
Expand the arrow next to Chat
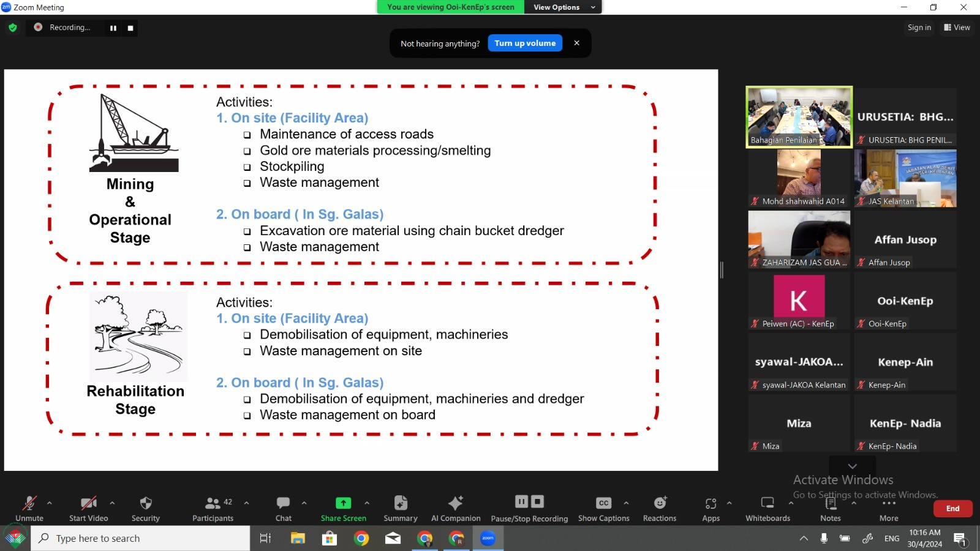tap(304, 503)
